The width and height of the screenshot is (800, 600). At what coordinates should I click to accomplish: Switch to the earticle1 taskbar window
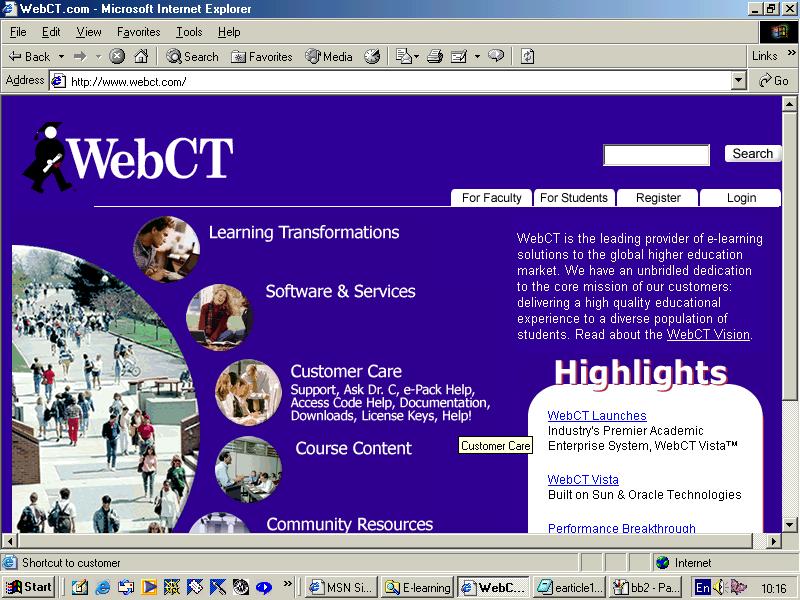569,588
